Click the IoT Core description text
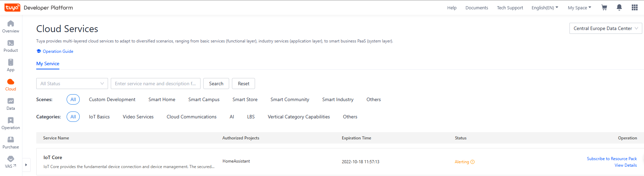Image resolution: width=644 pixels, height=176 pixels. (129, 167)
